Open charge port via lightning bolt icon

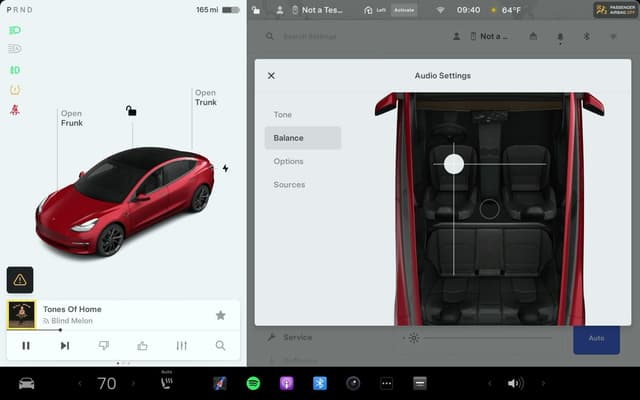point(225,168)
